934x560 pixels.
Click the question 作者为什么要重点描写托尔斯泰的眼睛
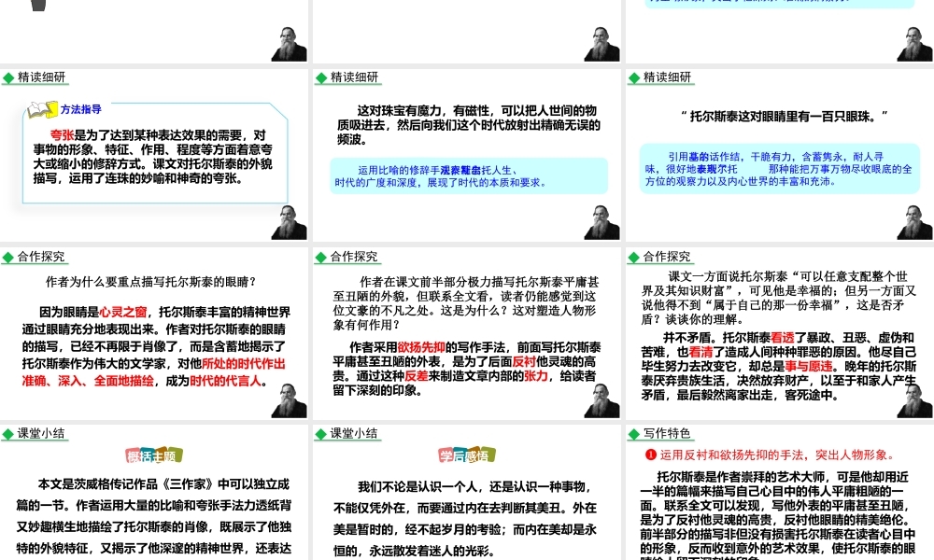point(151,282)
